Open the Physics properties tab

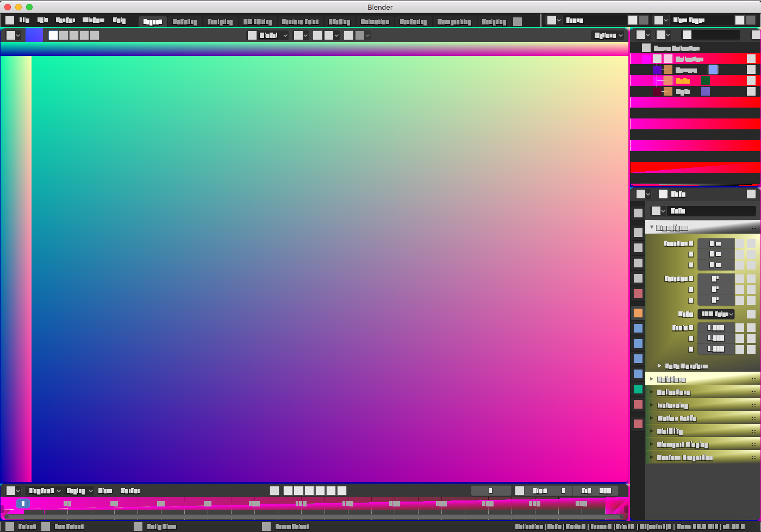coord(638,359)
